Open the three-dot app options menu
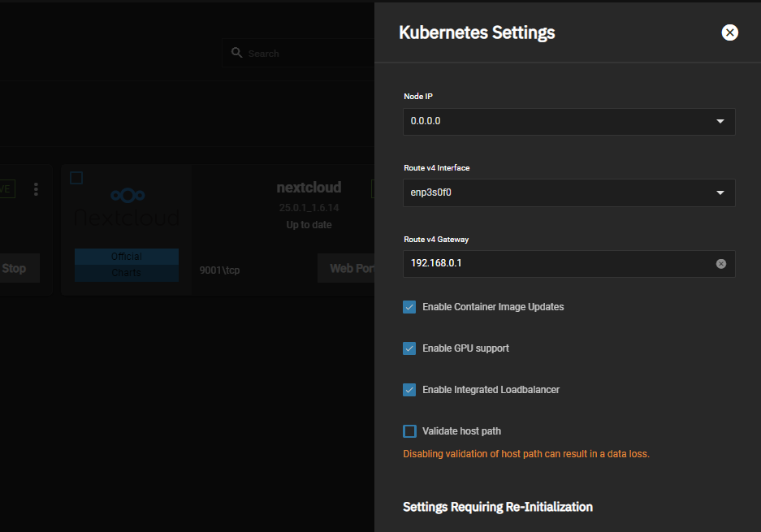This screenshot has width=761, height=532. point(36,189)
